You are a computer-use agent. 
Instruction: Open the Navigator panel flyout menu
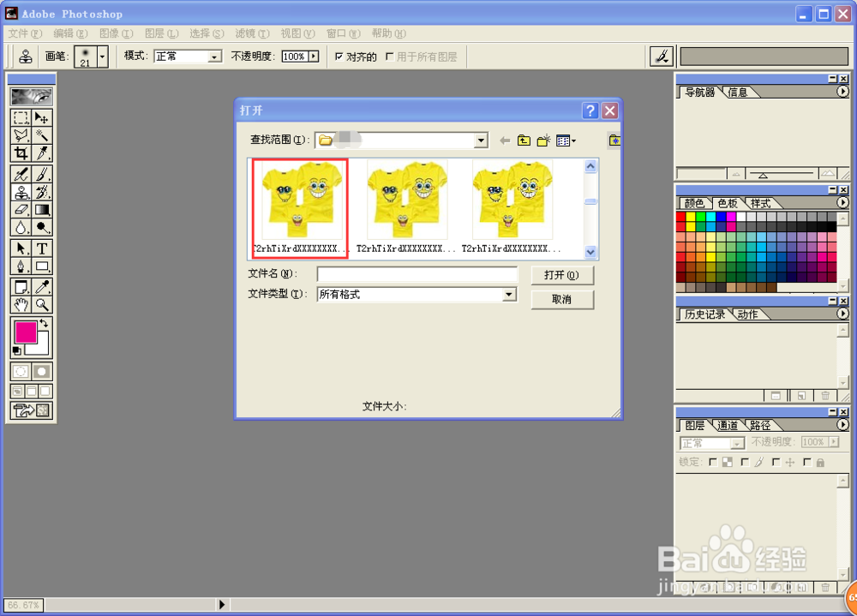(842, 92)
